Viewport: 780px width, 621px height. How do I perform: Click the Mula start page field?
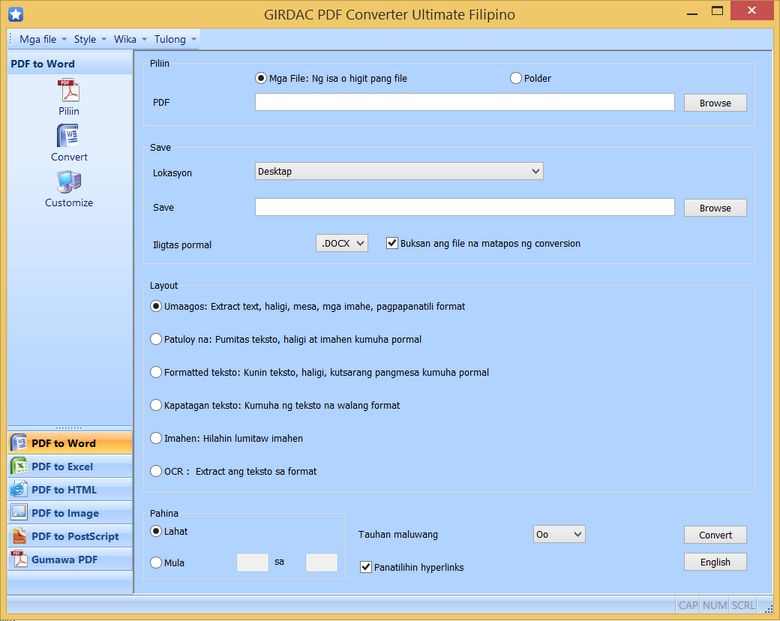[252, 562]
